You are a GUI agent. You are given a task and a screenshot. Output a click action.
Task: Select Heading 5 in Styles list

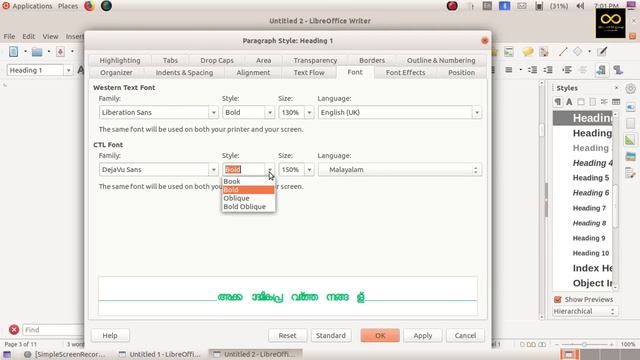pyautogui.click(x=591, y=178)
